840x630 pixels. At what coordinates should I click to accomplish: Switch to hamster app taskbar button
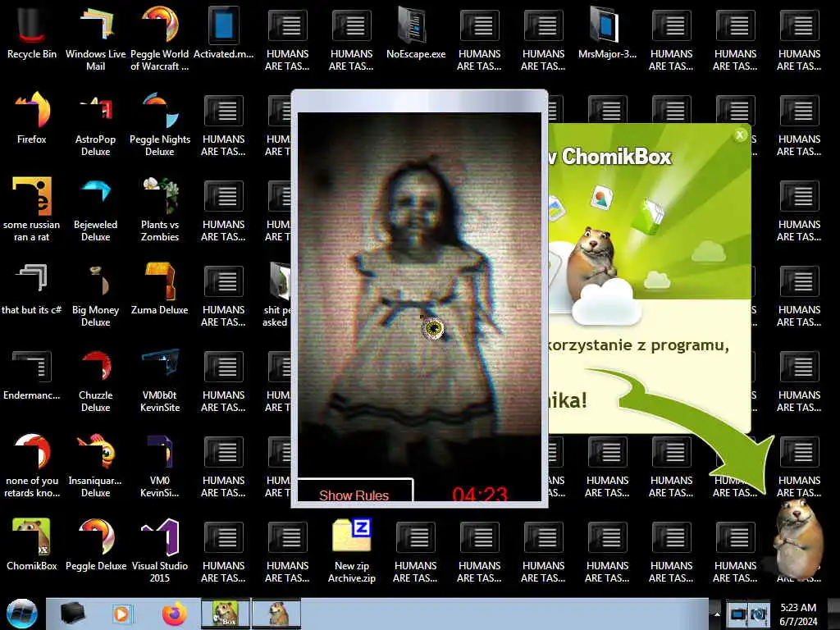point(276,614)
